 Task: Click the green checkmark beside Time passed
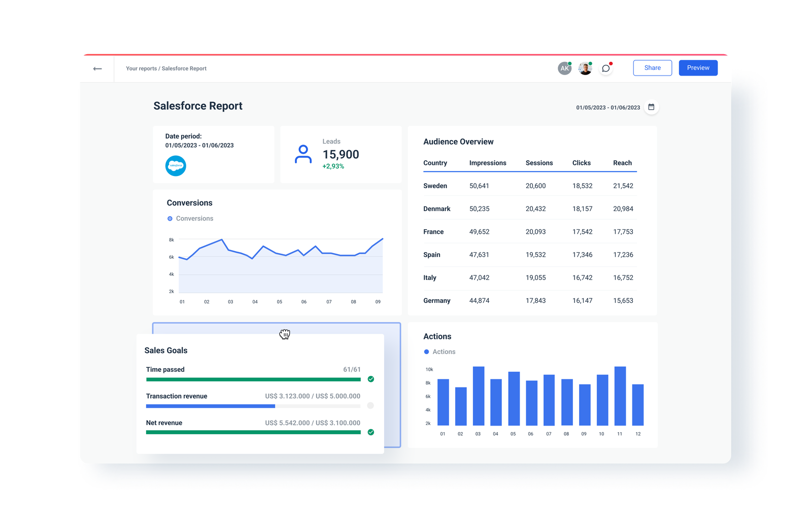pyautogui.click(x=371, y=379)
